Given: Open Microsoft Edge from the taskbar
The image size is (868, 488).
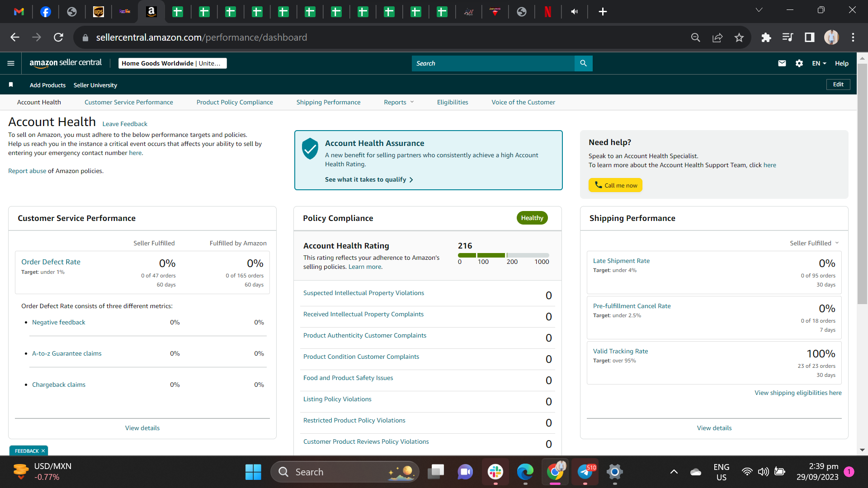Looking at the screenshot, I should 525,472.
